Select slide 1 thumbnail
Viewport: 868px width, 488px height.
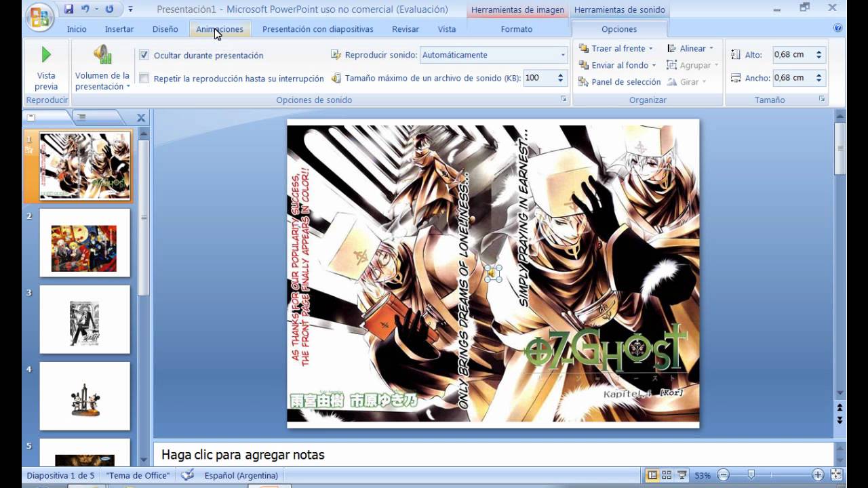coord(85,166)
